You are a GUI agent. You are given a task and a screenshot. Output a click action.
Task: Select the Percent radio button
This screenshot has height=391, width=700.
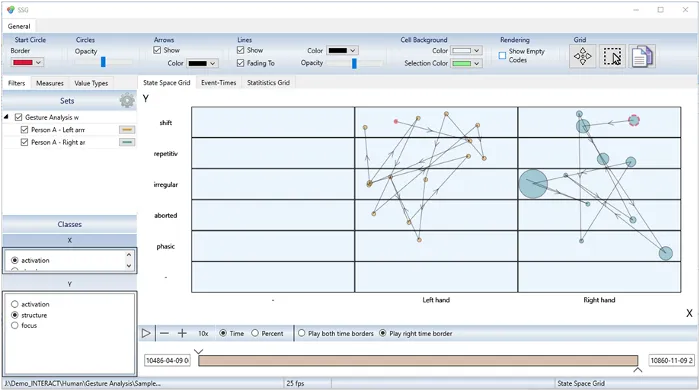tap(255, 333)
